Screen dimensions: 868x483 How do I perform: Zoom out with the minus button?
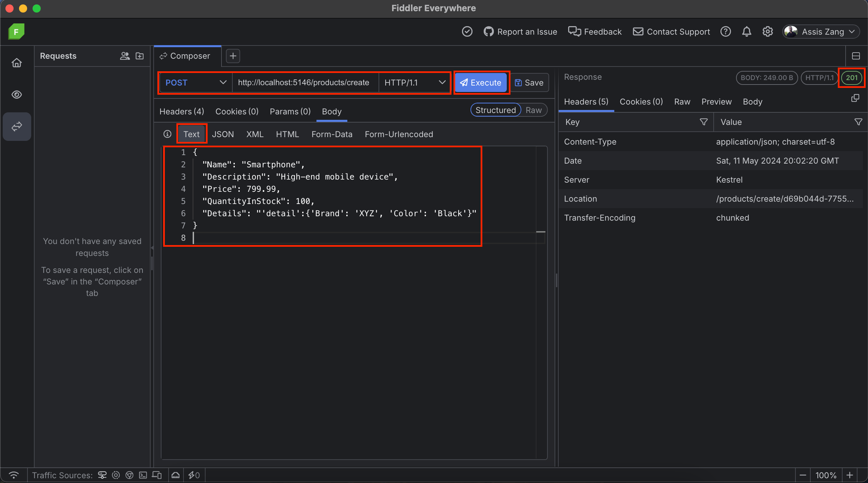[803, 475]
